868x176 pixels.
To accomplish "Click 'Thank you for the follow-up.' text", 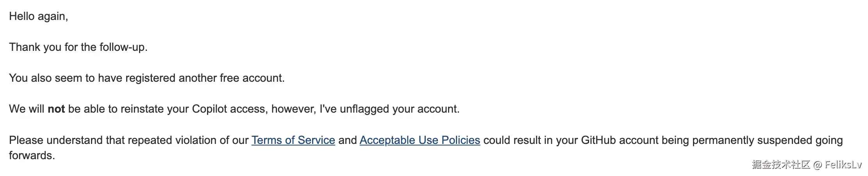I will 78,47.
